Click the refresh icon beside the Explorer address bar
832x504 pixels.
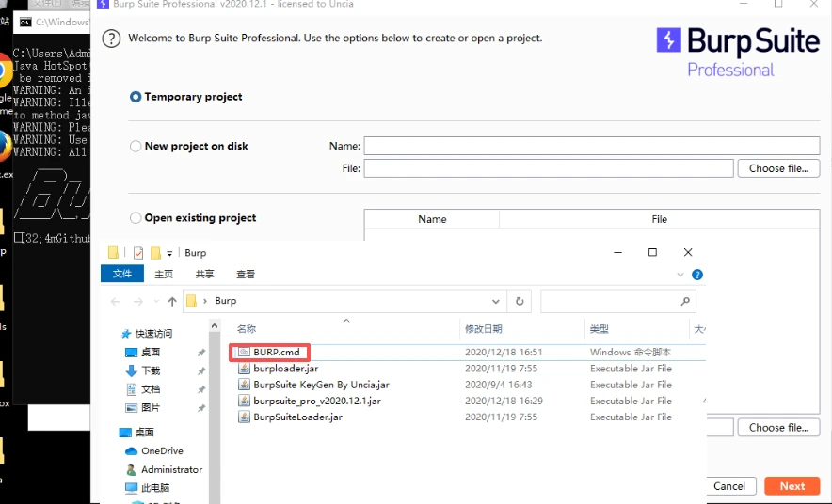click(520, 301)
